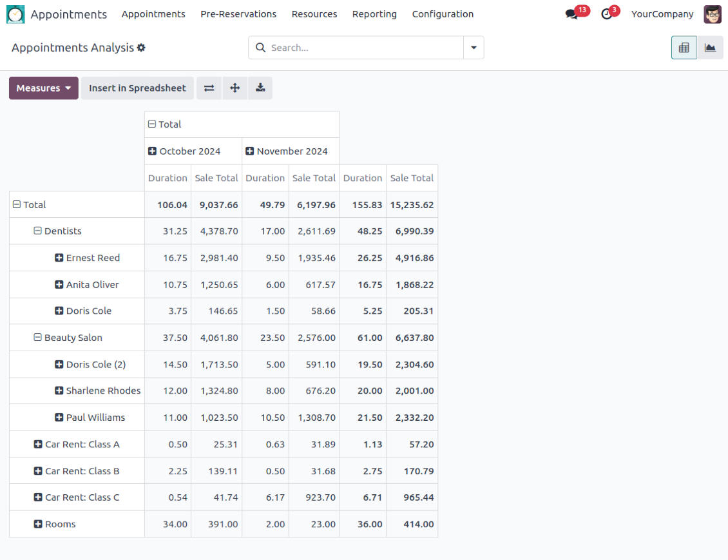Click the gear icon beside Appointments Analysis
728x560 pixels.
click(141, 47)
